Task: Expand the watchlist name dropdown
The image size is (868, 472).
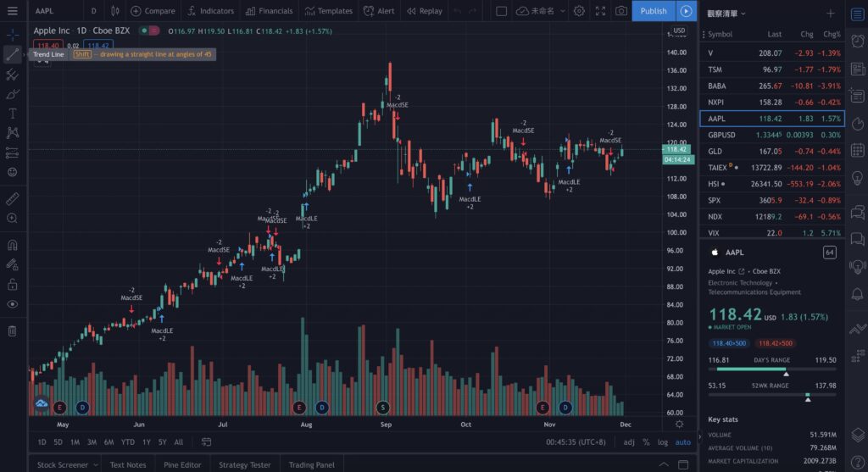Action: click(726, 14)
